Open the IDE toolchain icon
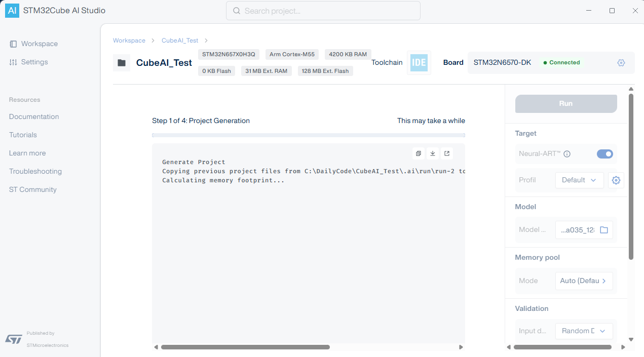The width and height of the screenshot is (644, 357). point(419,63)
